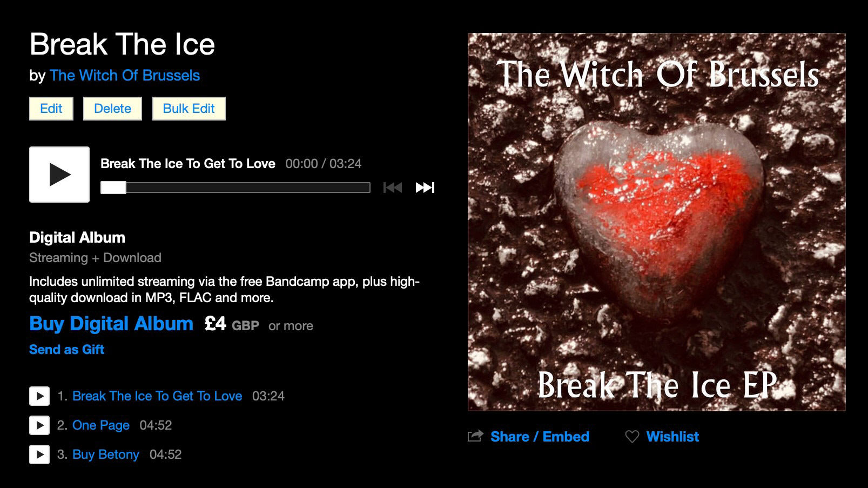Open the One Page track link
This screenshot has width=868, height=488.
pyautogui.click(x=101, y=425)
